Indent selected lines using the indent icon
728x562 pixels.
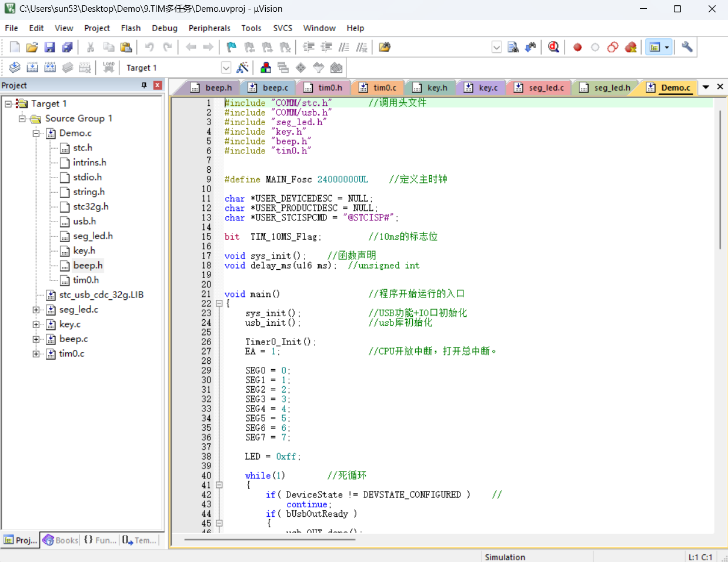click(308, 47)
